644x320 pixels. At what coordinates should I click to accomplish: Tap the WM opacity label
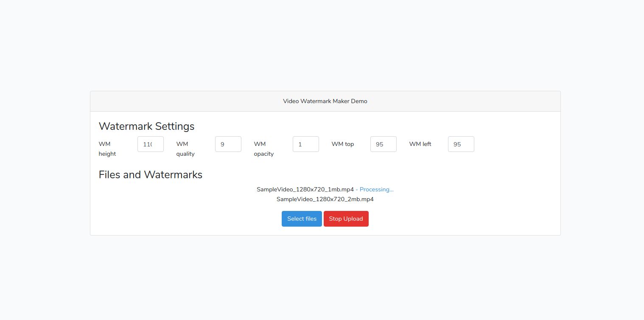click(x=263, y=149)
